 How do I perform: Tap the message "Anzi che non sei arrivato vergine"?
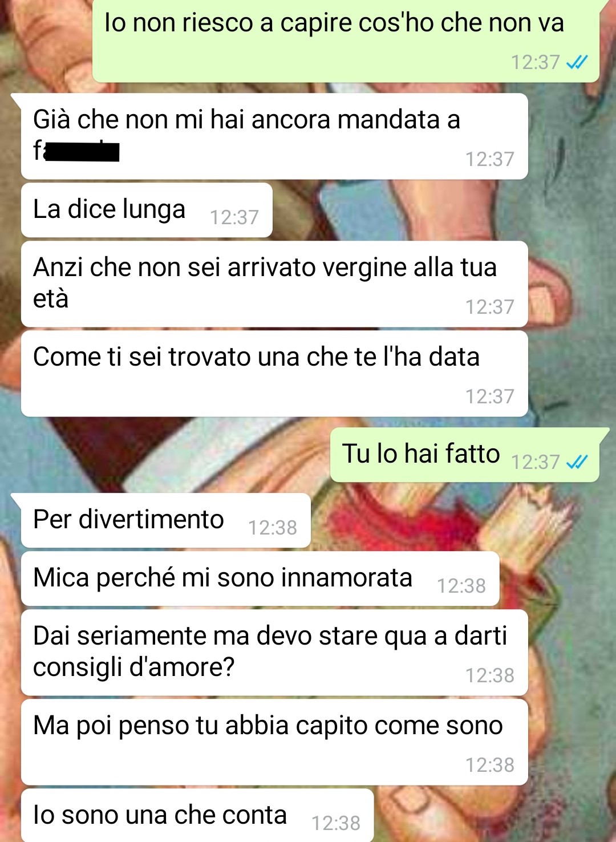pos(274,284)
